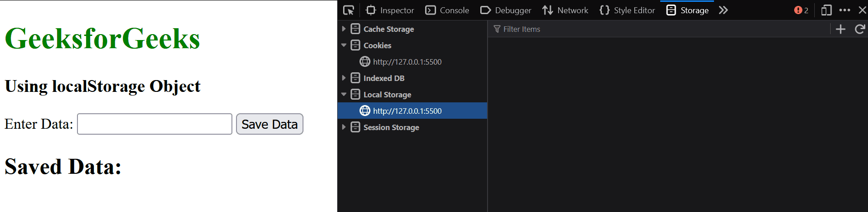Screen dimensions: 868x212
Task: Expand the Indexed DB tree node
Action: pyautogui.click(x=344, y=78)
